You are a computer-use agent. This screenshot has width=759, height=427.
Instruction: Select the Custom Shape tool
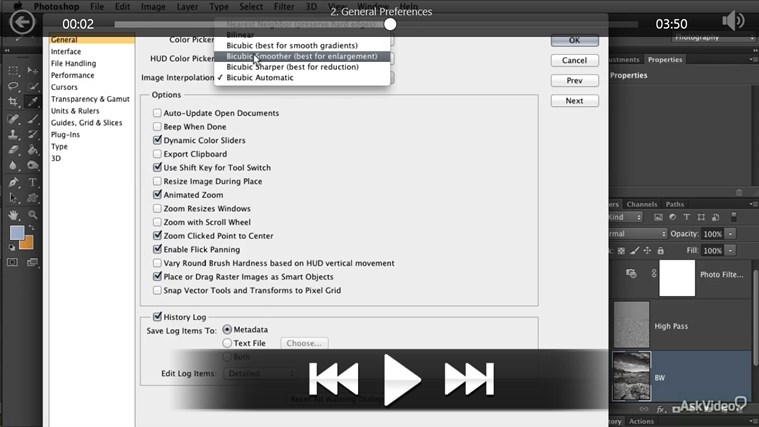(32, 198)
